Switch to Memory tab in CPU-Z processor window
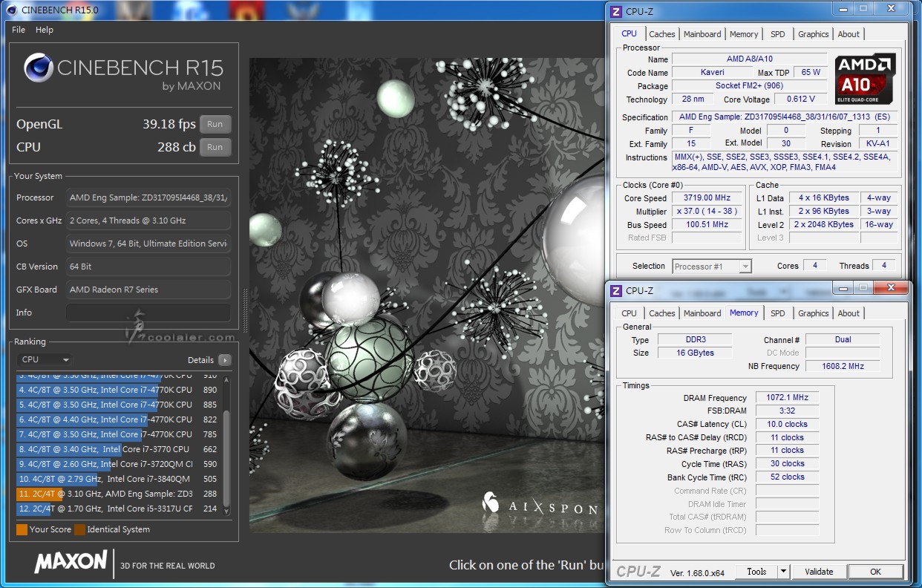The image size is (922, 588). 744,34
